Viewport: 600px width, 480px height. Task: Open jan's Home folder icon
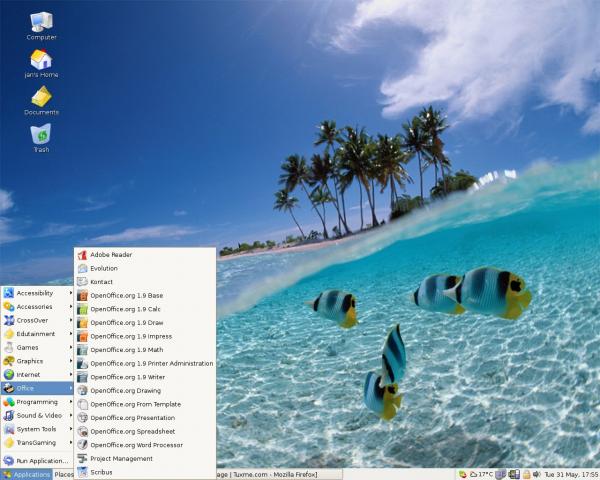(41, 63)
